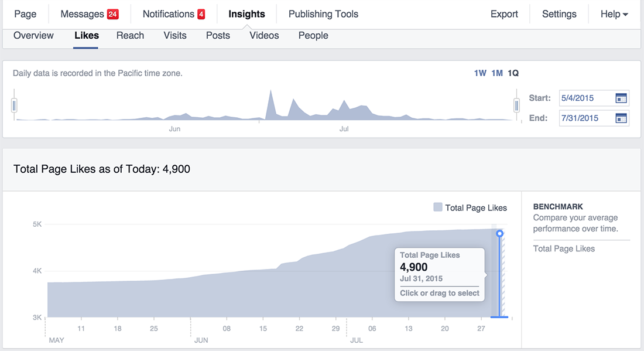Open Publishing Tools tab

tap(323, 14)
